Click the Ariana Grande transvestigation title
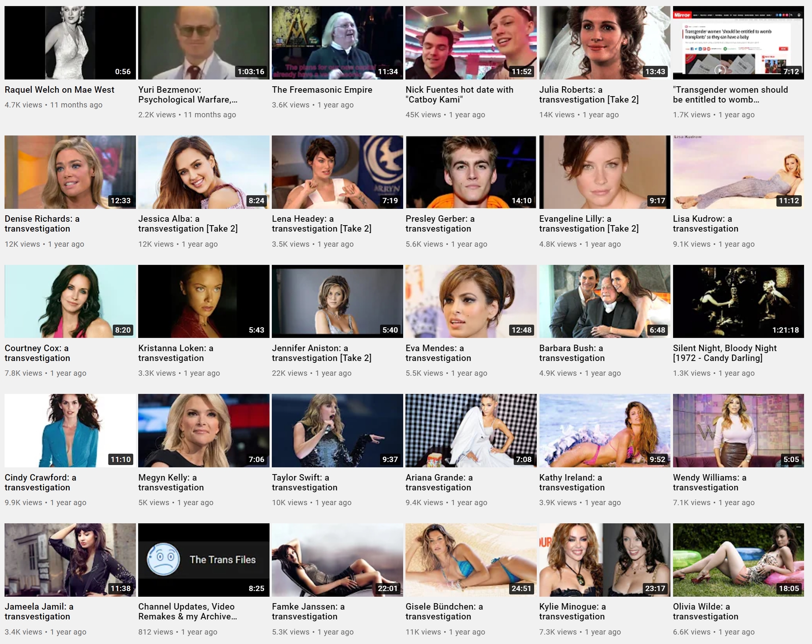This screenshot has height=644, width=812. pos(439,482)
